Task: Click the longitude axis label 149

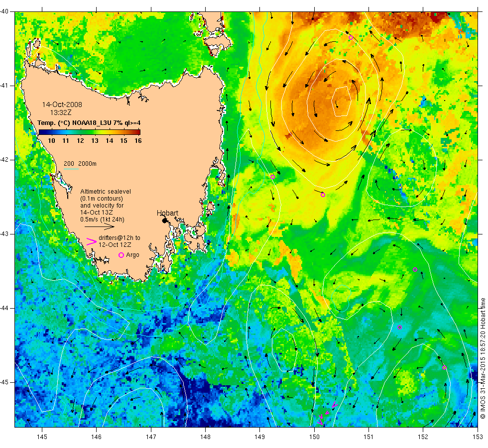Action: [x=259, y=437]
